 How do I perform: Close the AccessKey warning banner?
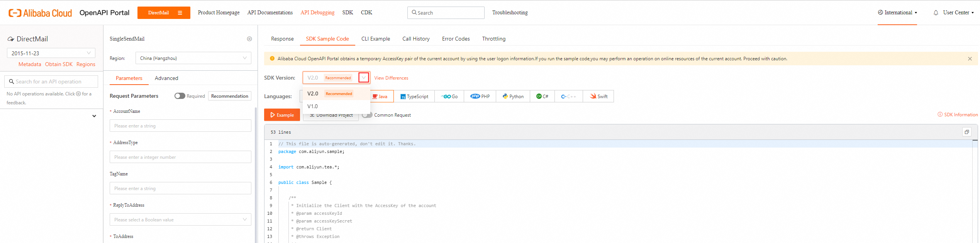[970, 59]
